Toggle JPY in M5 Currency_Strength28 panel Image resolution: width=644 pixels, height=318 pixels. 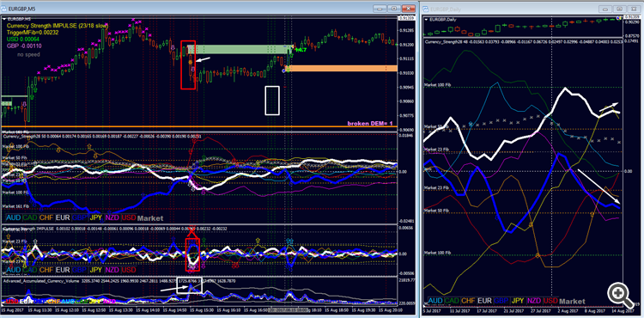point(96,218)
